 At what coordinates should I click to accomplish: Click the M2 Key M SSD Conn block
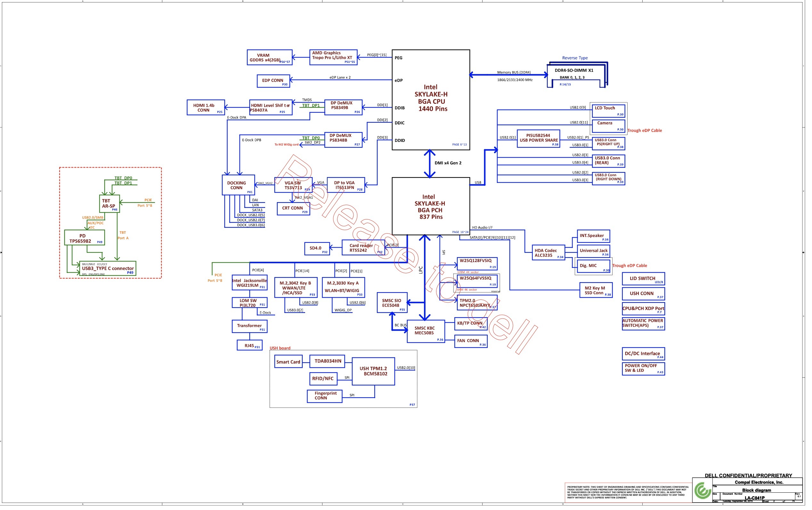596,290
